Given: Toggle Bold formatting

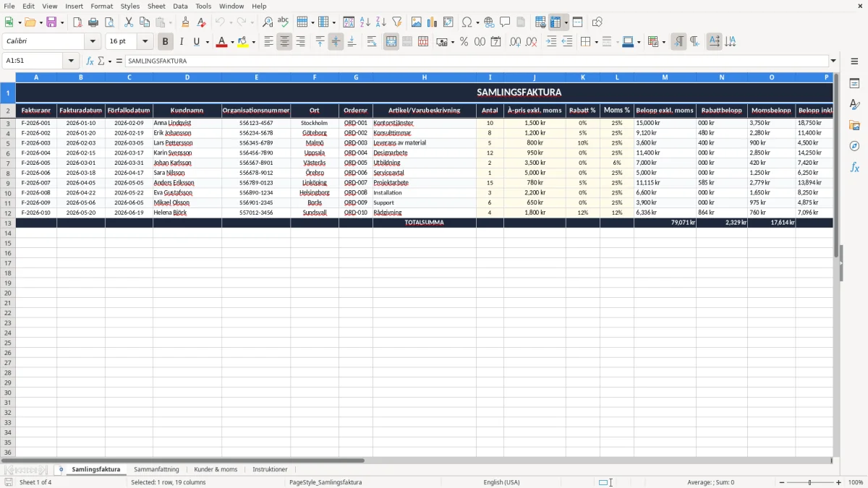Looking at the screenshot, I should coord(165,42).
